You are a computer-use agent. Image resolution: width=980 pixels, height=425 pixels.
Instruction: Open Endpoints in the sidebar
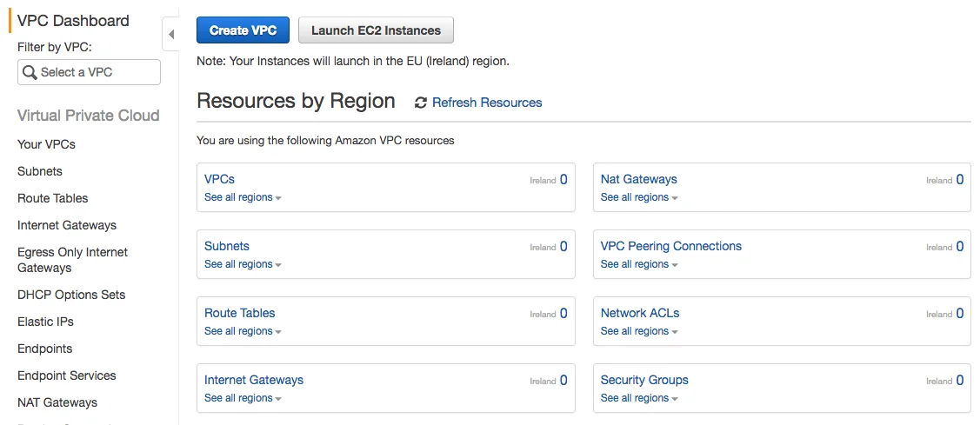tap(45, 349)
